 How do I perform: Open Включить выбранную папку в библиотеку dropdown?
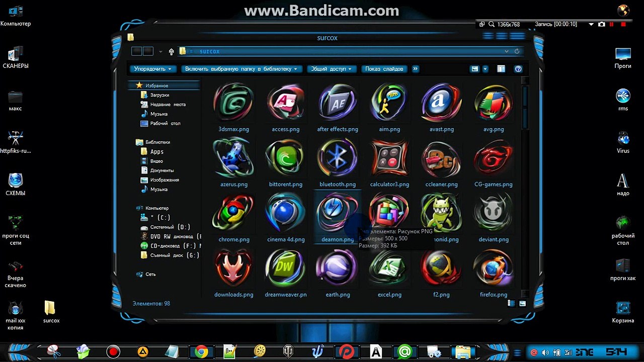point(241,69)
